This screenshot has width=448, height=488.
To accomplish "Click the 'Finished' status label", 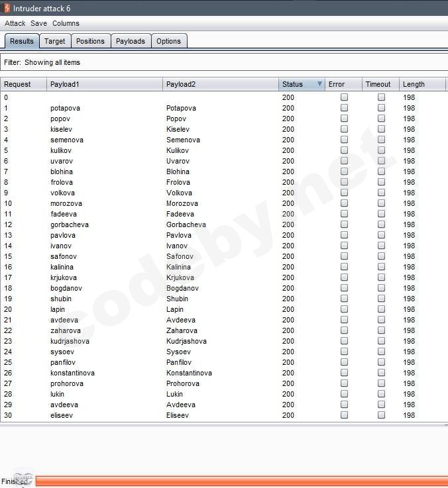I will (x=15, y=481).
